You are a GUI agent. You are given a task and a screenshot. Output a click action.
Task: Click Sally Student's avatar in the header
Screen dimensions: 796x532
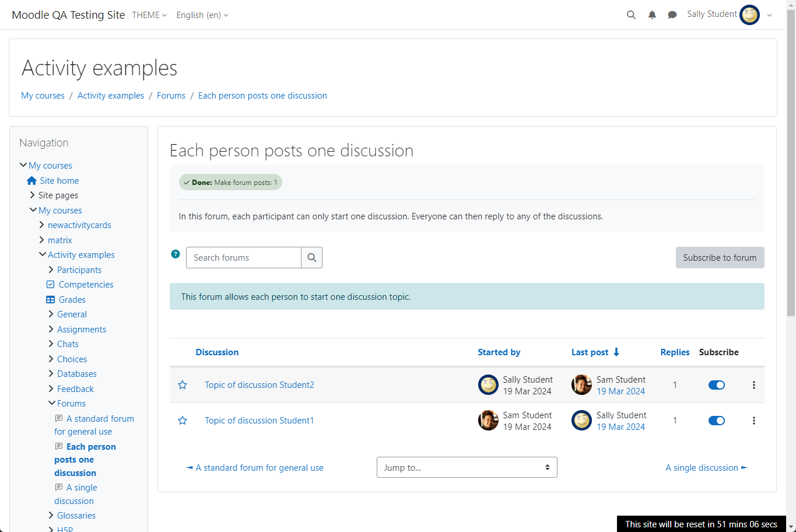[x=749, y=15]
